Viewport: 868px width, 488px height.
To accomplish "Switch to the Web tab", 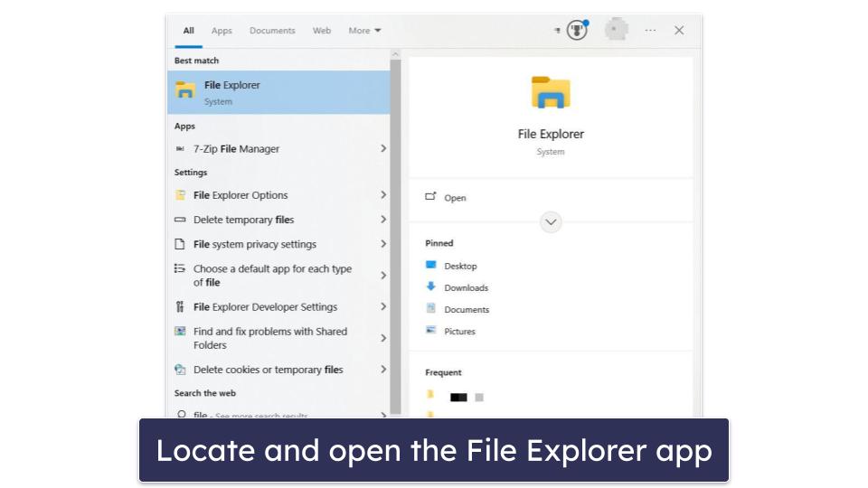I will tap(322, 31).
